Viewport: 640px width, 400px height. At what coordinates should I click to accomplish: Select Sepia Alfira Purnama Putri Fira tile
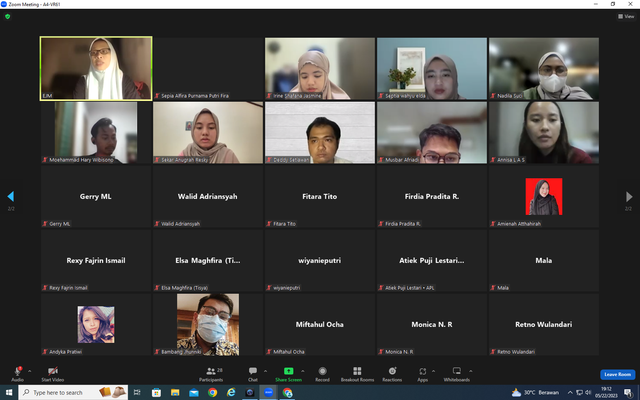point(208,68)
